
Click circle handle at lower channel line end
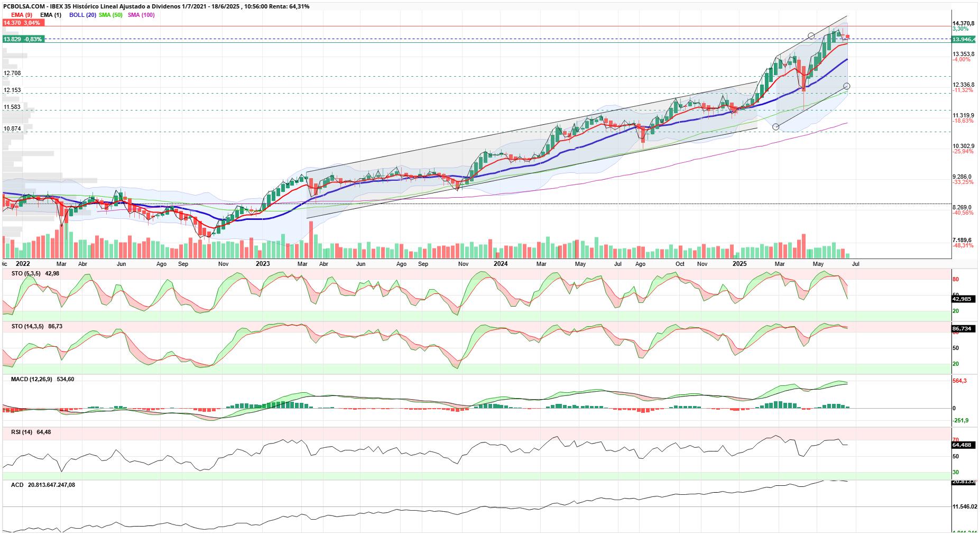[847, 86]
